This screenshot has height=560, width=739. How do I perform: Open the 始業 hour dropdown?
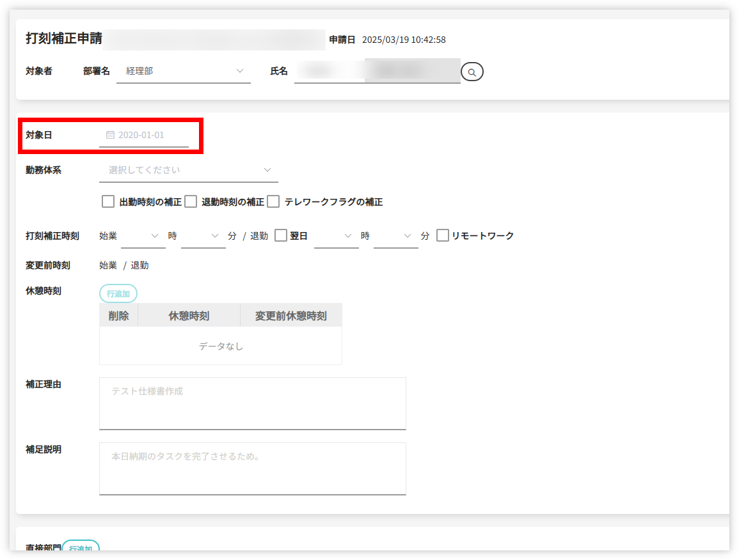coord(143,236)
